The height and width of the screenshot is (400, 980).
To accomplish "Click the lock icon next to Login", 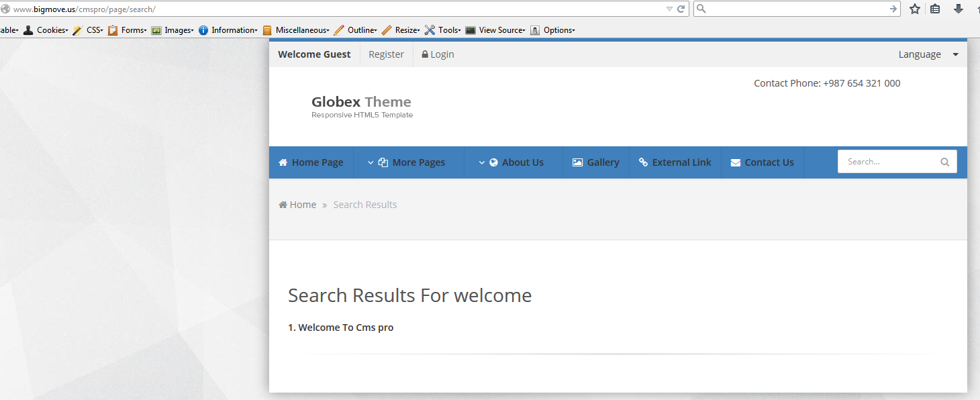I will click(425, 54).
